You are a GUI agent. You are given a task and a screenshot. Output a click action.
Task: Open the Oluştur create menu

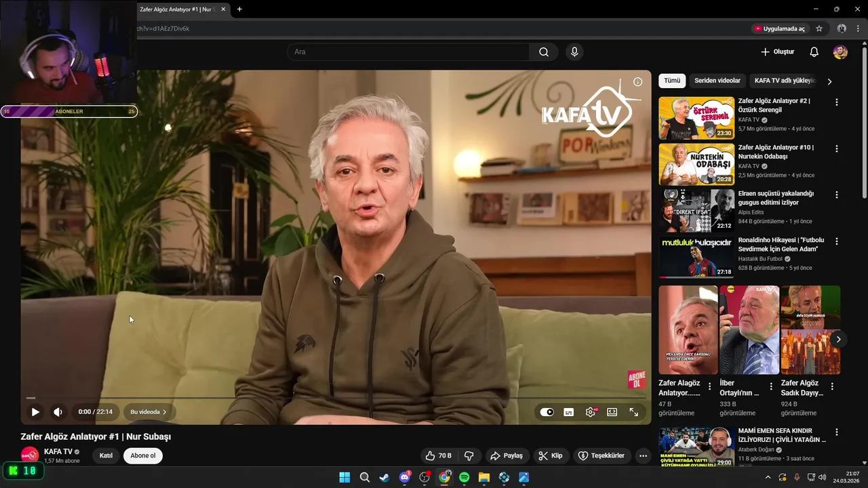click(x=777, y=52)
